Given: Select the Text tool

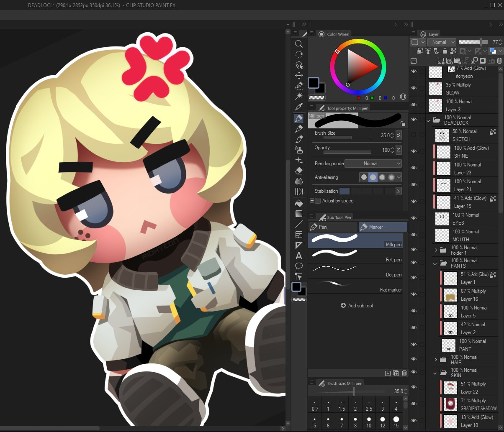Looking at the screenshot, I should point(299,256).
